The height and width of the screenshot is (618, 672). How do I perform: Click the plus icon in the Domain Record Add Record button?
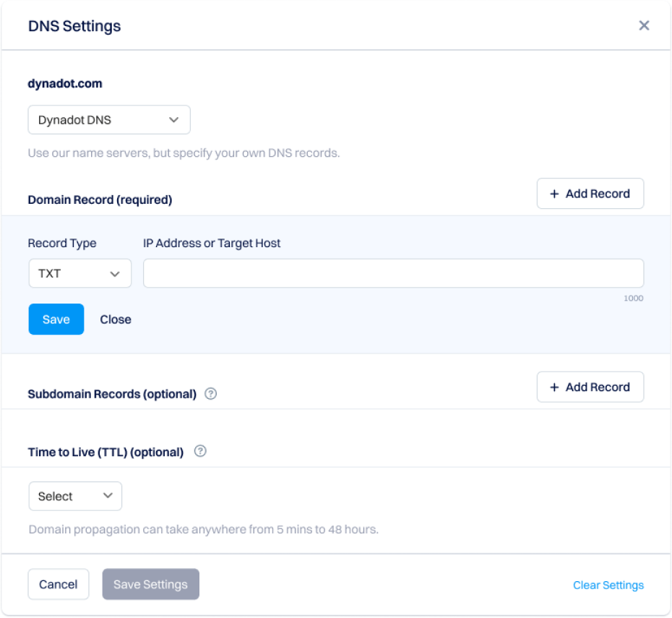pos(554,194)
